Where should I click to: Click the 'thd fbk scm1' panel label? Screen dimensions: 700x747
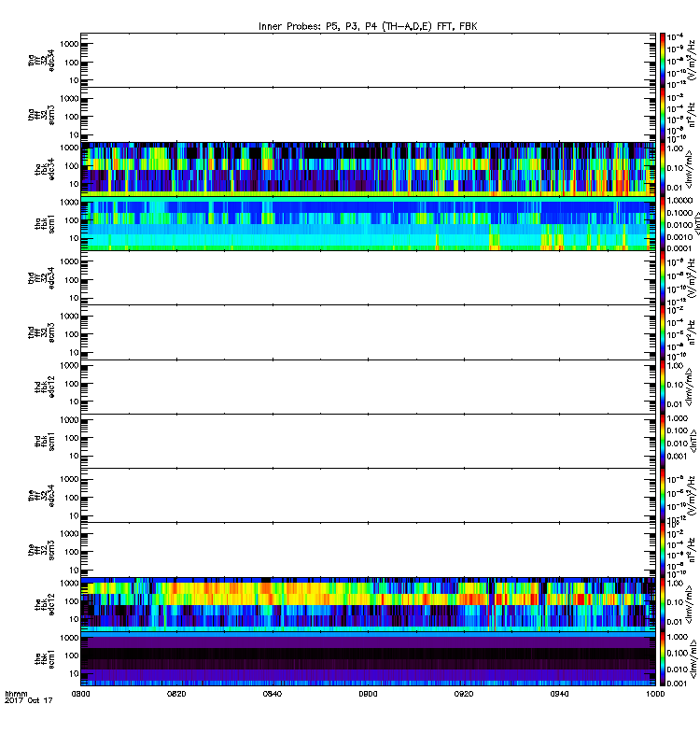coord(45,441)
